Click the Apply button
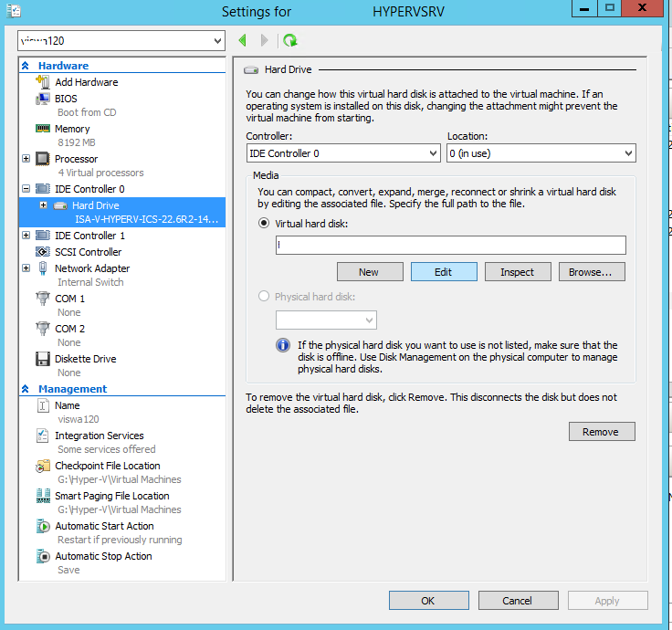This screenshot has height=630, width=672. click(x=608, y=601)
